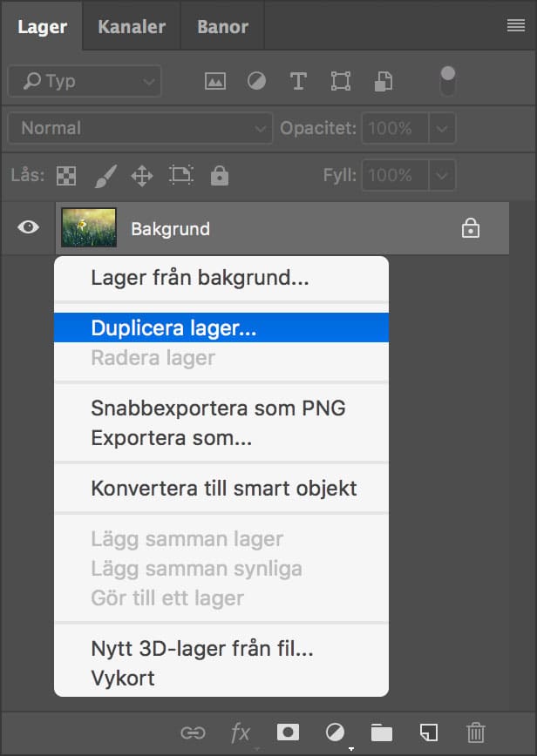Hide the Bakgrund layer via eye icon
Screen dimensions: 537x756
pyautogui.click(x=29, y=226)
